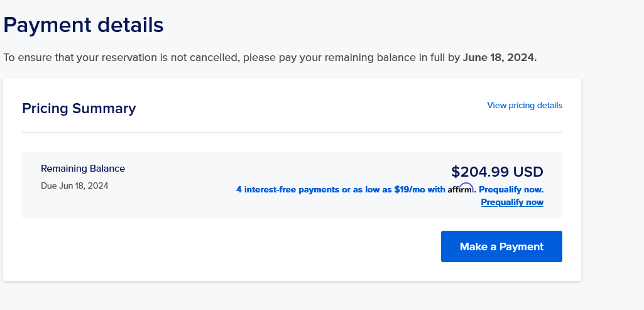Follow the underlined Prequalify now link
Viewport: 644px width, 310px height.
pyautogui.click(x=512, y=202)
